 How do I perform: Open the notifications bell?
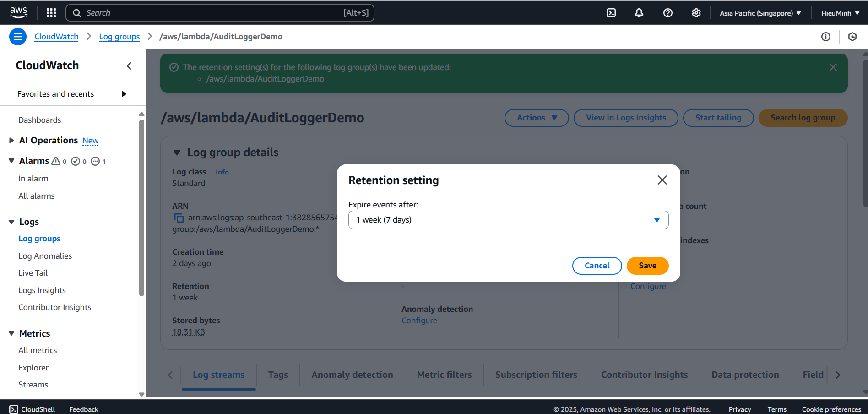tap(639, 13)
